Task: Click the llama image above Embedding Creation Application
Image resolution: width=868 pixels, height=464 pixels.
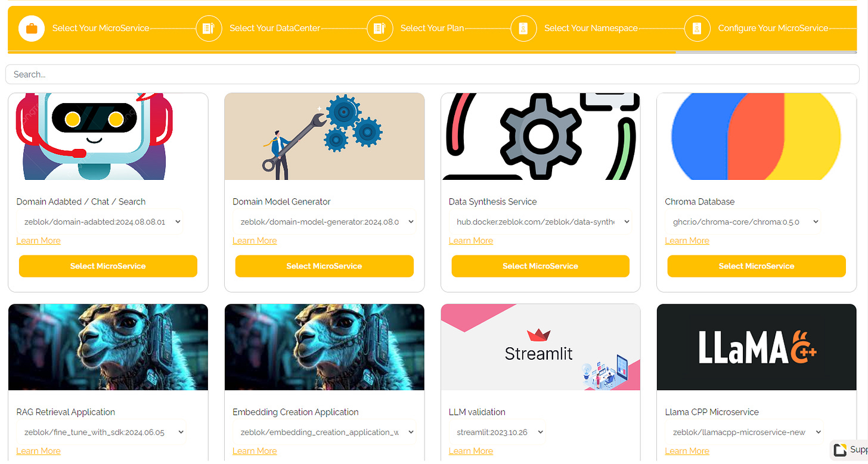Action: [x=324, y=347]
